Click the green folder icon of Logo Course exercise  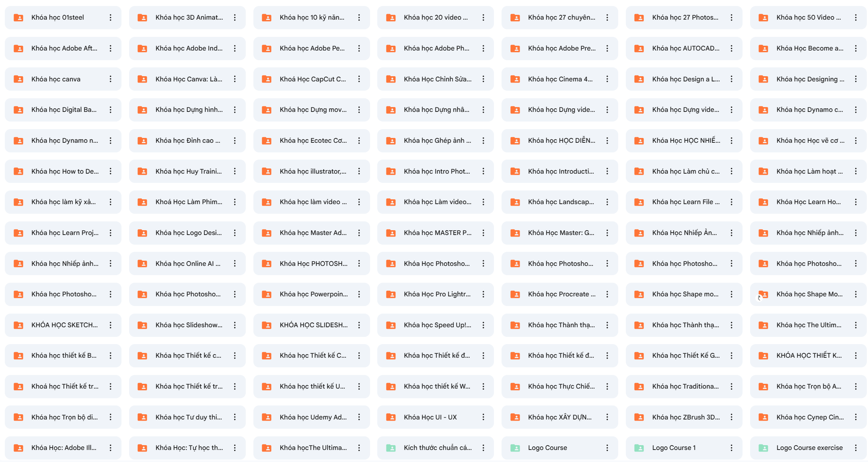coord(763,448)
